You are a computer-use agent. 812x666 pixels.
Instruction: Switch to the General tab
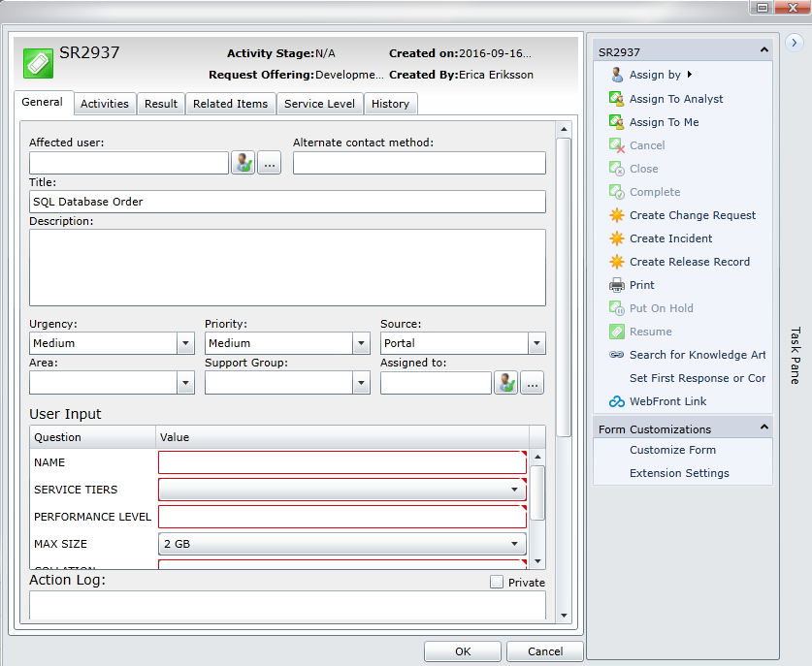43,102
